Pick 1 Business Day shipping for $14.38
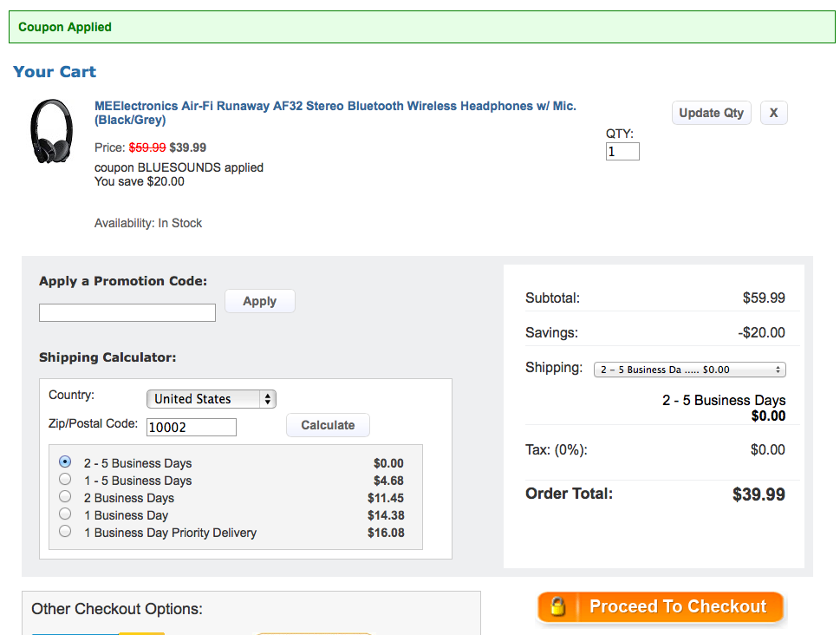This screenshot has width=840, height=635. click(65, 514)
